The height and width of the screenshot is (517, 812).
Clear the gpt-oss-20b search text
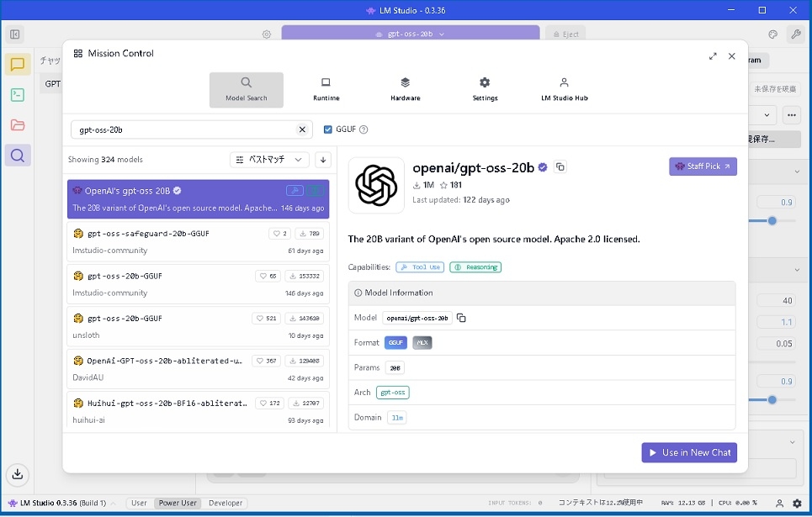(302, 129)
